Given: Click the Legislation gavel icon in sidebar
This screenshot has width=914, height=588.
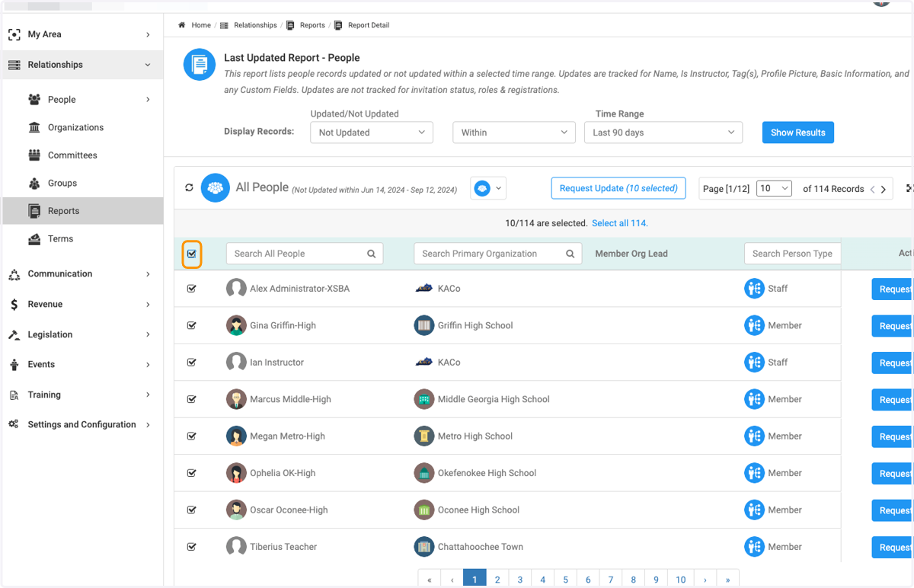Looking at the screenshot, I should [x=14, y=334].
